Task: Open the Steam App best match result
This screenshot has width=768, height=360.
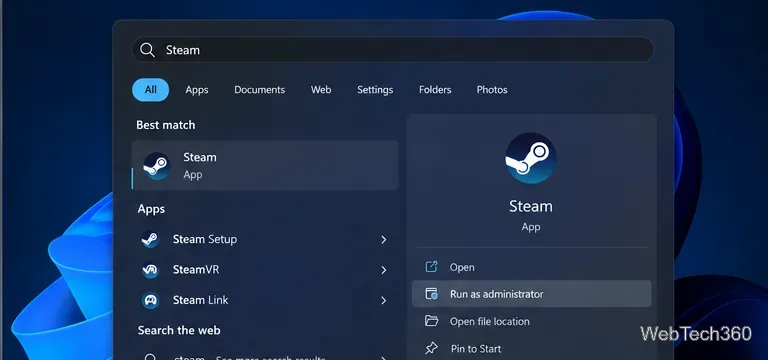Action: (x=265, y=165)
